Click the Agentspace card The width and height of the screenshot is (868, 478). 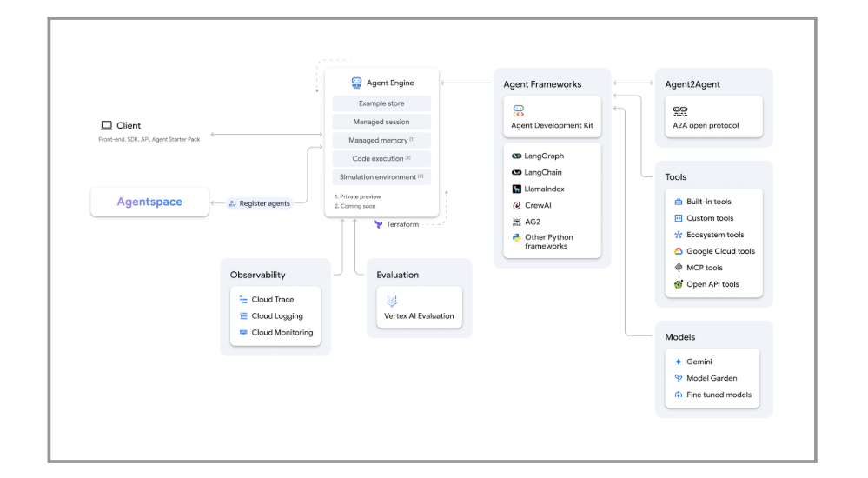coord(149,202)
